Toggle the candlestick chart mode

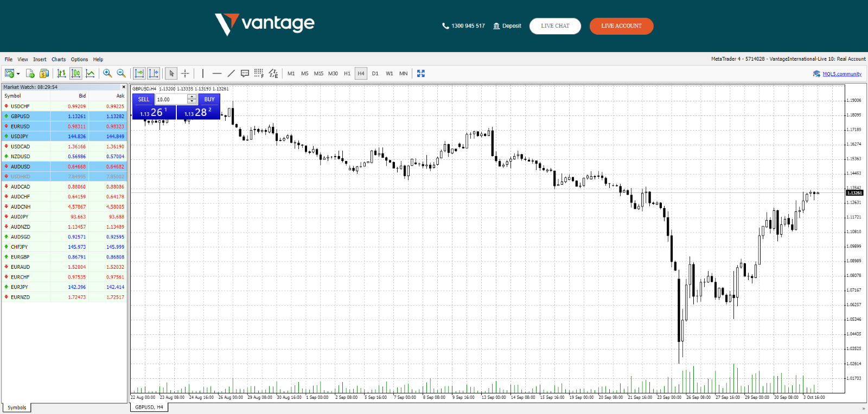[x=76, y=73]
